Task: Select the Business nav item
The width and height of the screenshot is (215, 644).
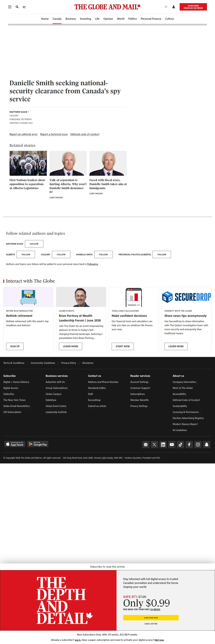Action: [x=71, y=19]
